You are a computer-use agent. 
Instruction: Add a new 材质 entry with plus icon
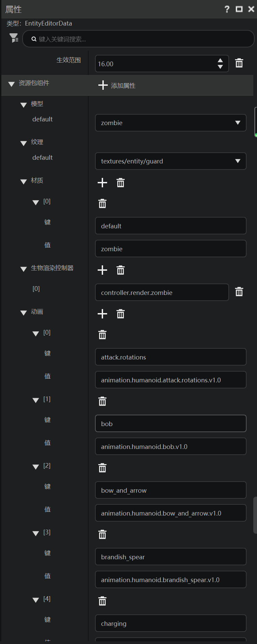102,183
